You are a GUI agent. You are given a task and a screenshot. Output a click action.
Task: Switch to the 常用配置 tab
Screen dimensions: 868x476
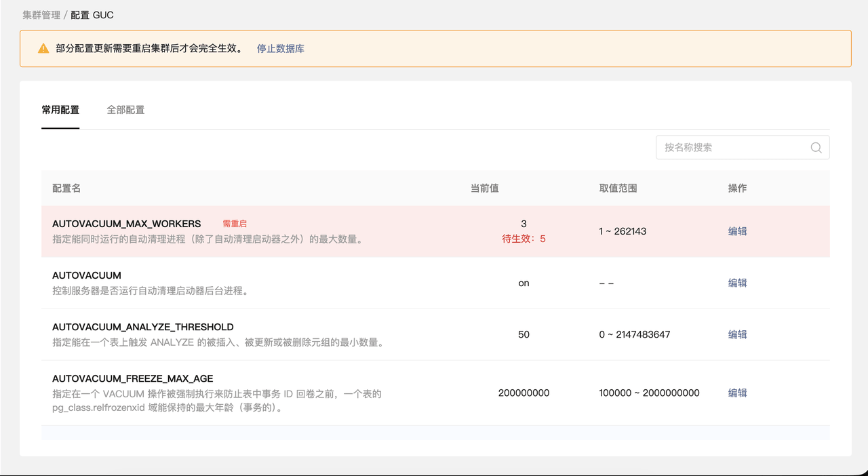(x=60, y=110)
